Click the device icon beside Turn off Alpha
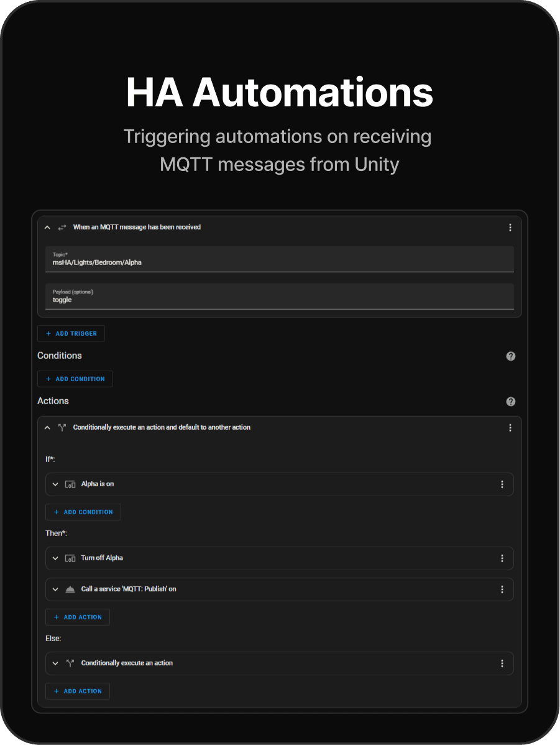 click(70, 558)
